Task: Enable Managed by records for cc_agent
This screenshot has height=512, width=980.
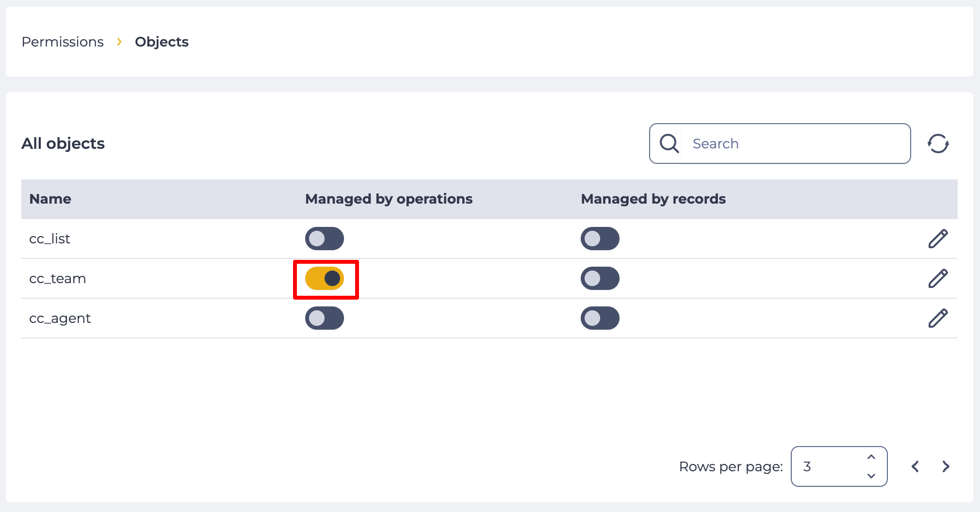Action: (x=600, y=318)
